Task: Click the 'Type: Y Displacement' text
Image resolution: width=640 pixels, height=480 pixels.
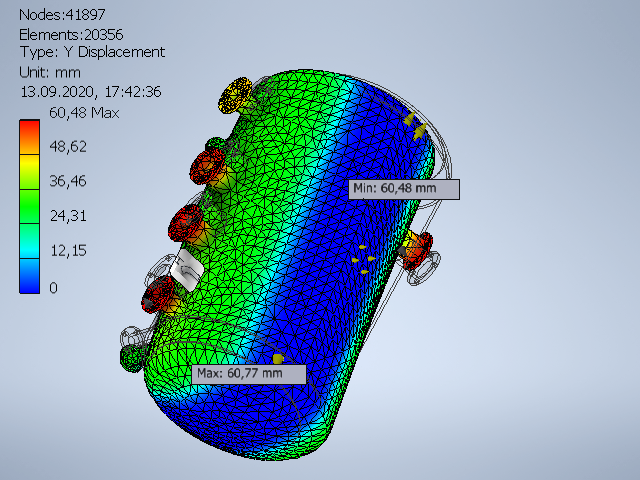Action: click(92, 52)
